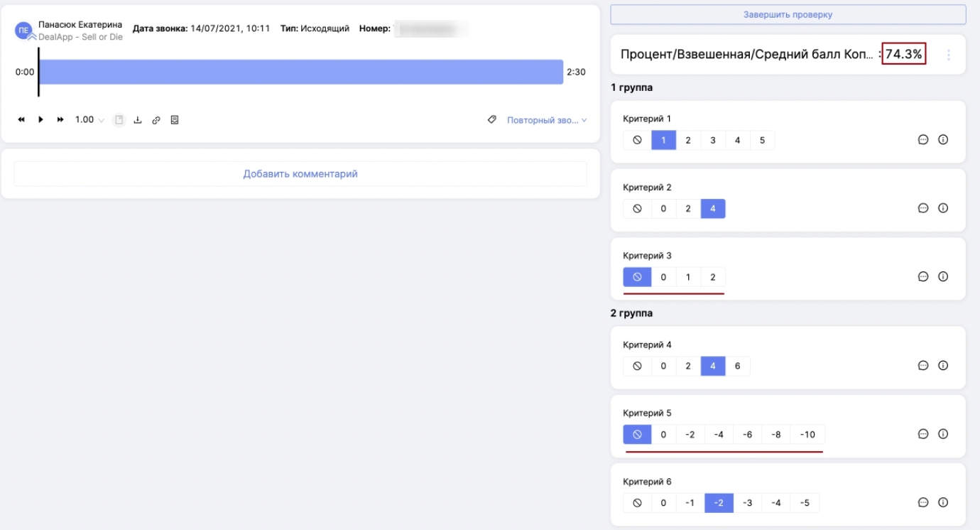Click info icon for Критерий 2
This screenshot has height=530, width=980.
point(943,208)
